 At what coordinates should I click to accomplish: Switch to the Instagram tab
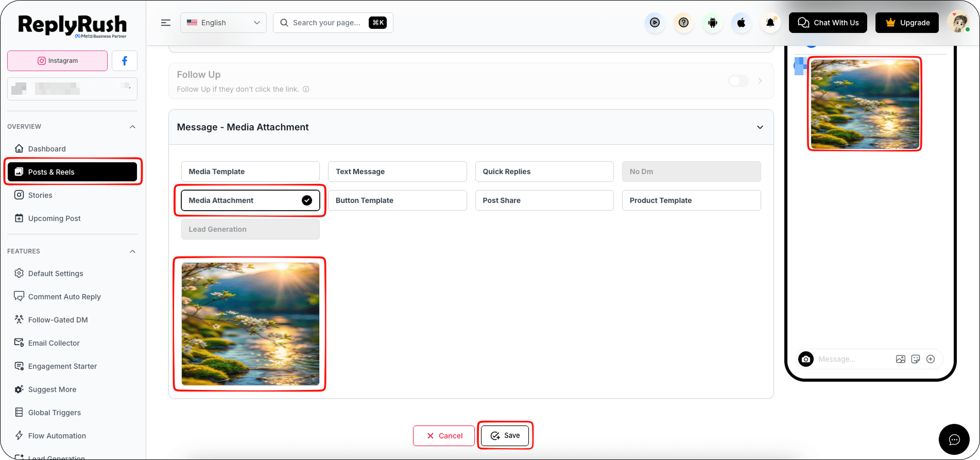point(58,61)
